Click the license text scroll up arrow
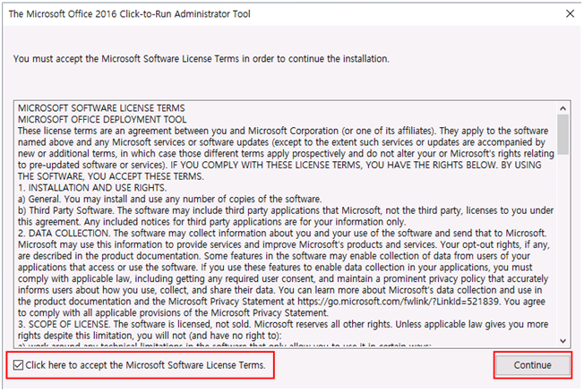The height and width of the screenshot is (392, 584). [x=563, y=108]
